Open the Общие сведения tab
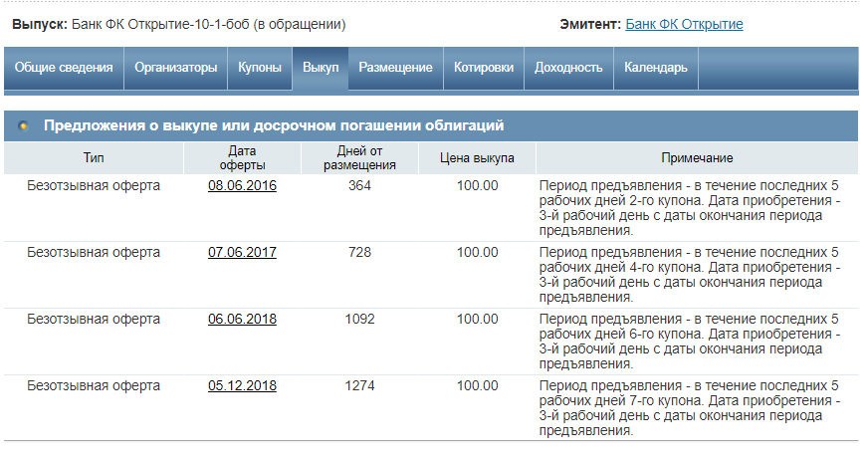The height and width of the screenshot is (461, 868). click(64, 68)
